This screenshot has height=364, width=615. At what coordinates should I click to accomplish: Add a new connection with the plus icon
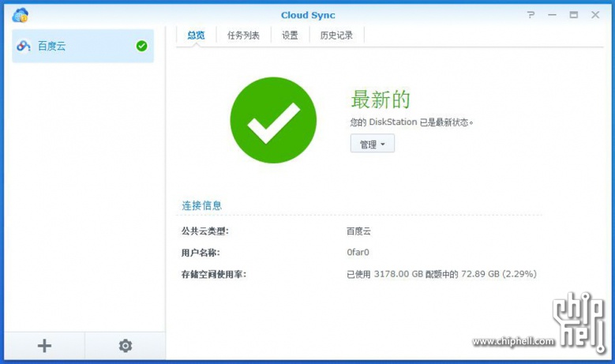pyautogui.click(x=44, y=346)
